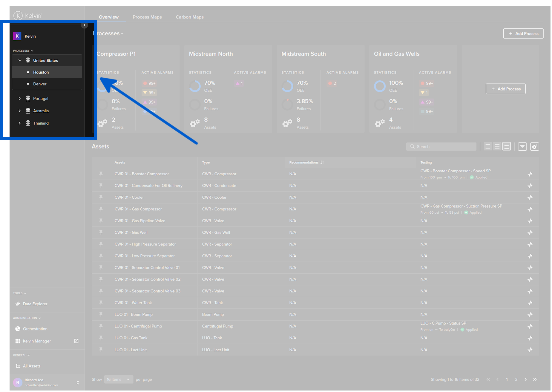Switch to the Process Maps tab

click(x=147, y=17)
